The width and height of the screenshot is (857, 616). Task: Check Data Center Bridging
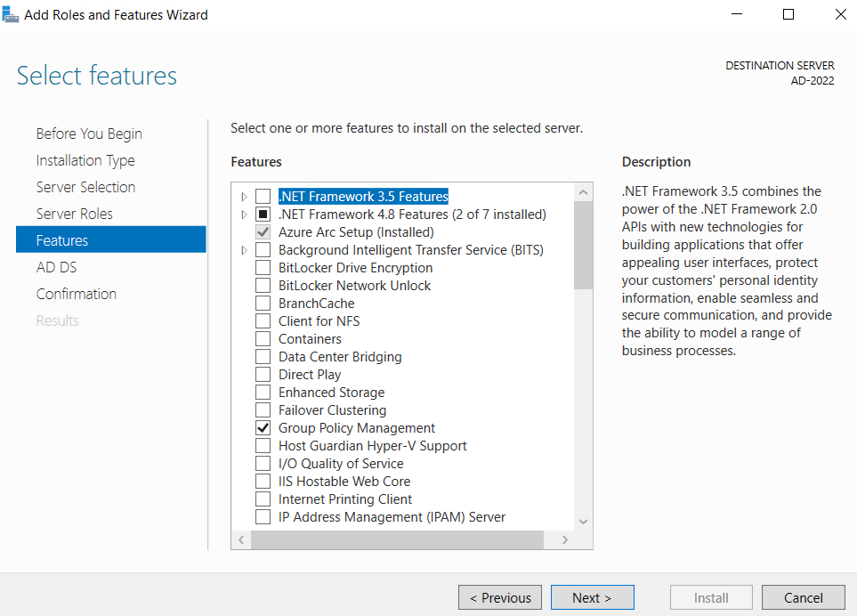click(x=263, y=356)
